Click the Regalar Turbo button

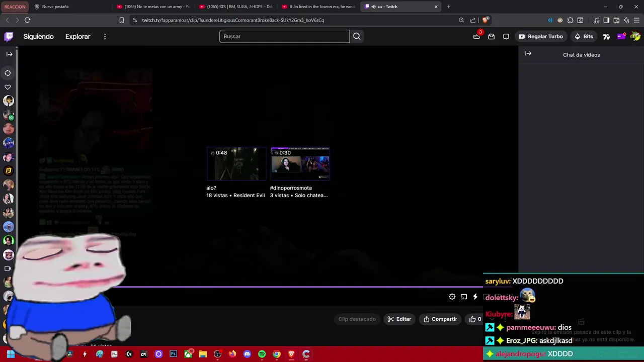coord(541,36)
